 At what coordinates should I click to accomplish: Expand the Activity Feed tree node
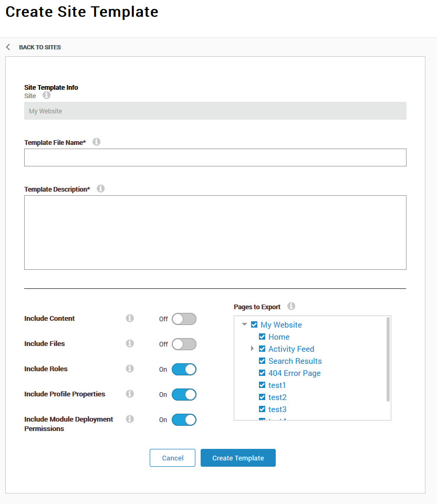(x=252, y=349)
